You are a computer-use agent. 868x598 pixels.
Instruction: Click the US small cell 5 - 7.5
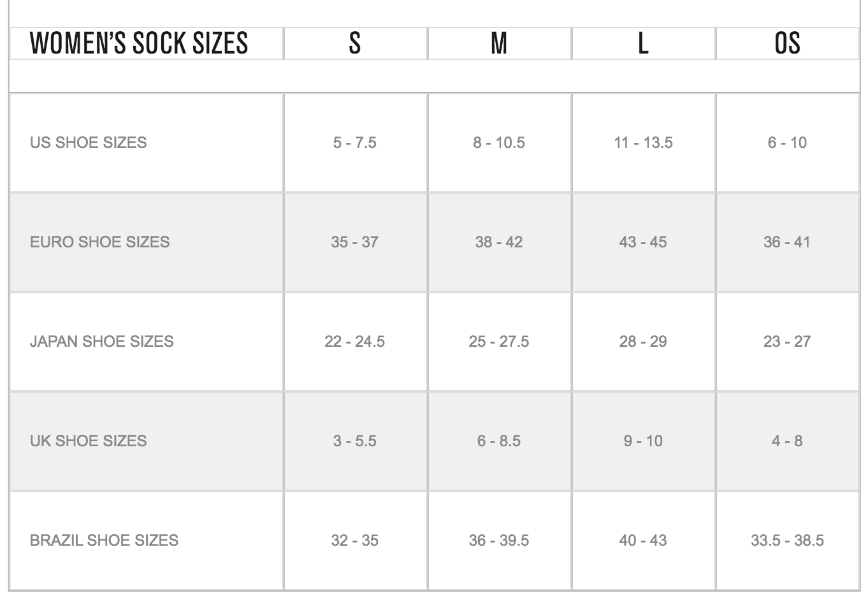(355, 142)
